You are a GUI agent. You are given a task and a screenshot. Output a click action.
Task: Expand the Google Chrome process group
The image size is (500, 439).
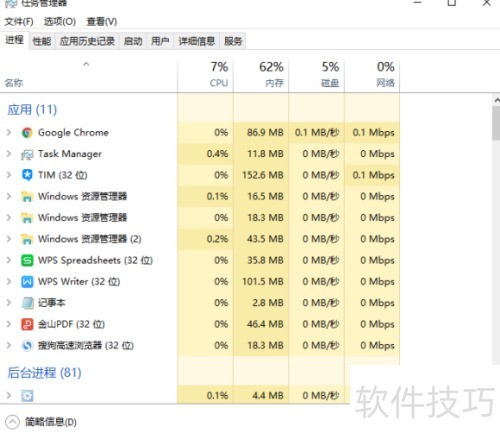9,133
